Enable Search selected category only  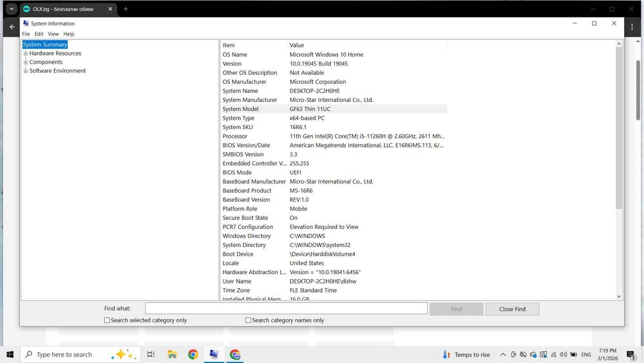coord(107,320)
